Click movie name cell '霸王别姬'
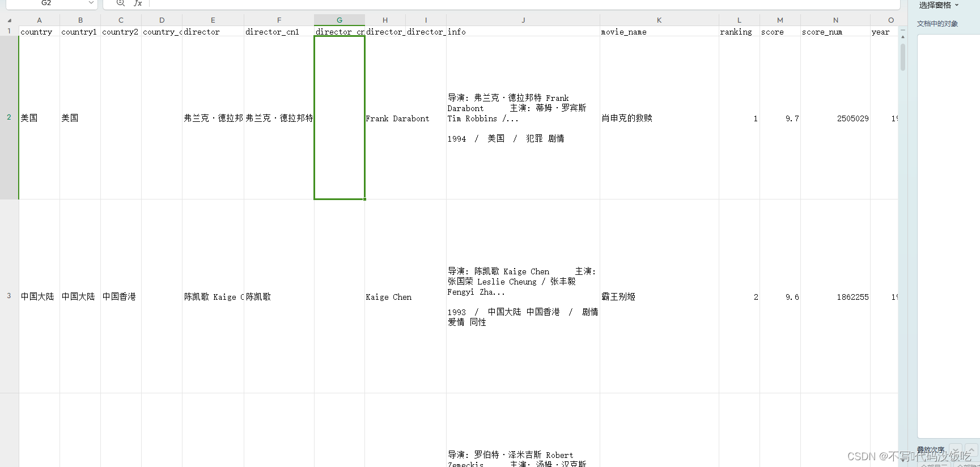Image resolution: width=980 pixels, height=467 pixels. [x=659, y=296]
